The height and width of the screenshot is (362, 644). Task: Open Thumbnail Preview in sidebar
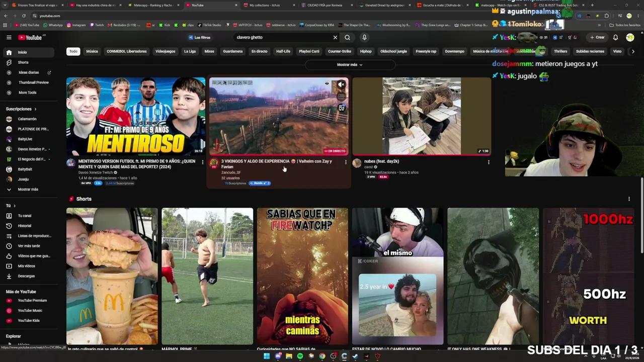(x=28, y=82)
